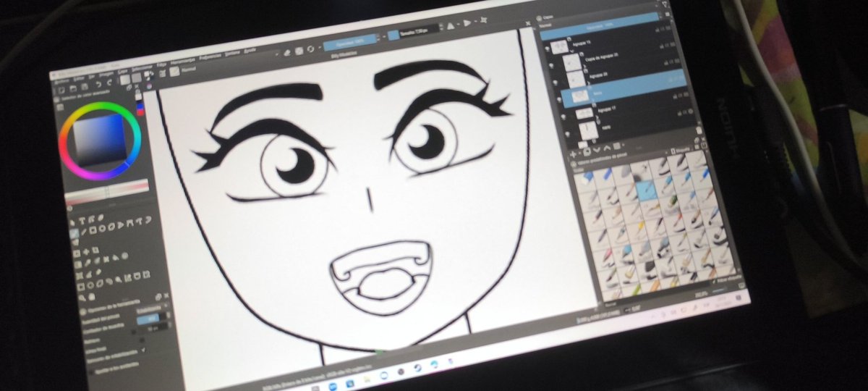Select the Zoom tool (magnifier) in the toolbox
The height and width of the screenshot is (391, 868).
click(82, 298)
